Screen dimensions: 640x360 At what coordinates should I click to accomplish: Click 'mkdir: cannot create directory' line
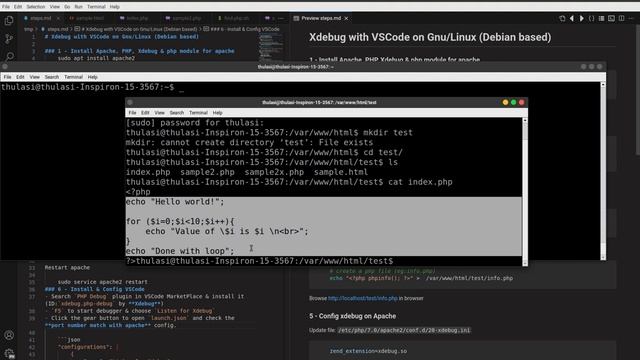tap(249, 142)
